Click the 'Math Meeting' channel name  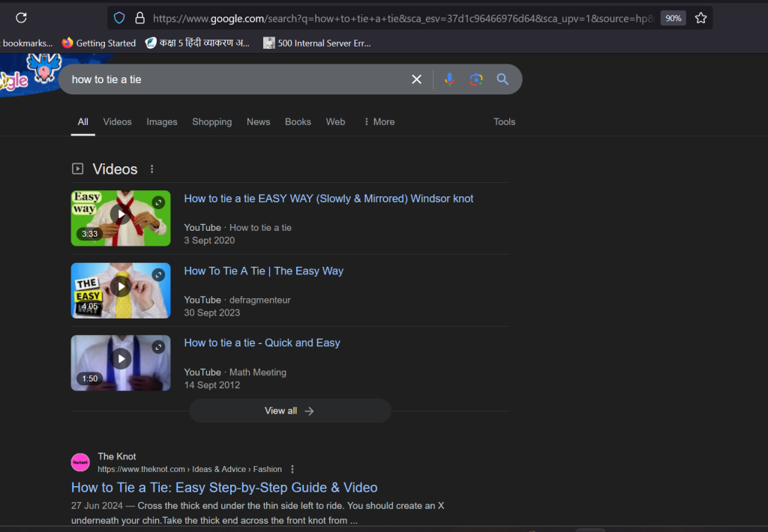coord(258,372)
